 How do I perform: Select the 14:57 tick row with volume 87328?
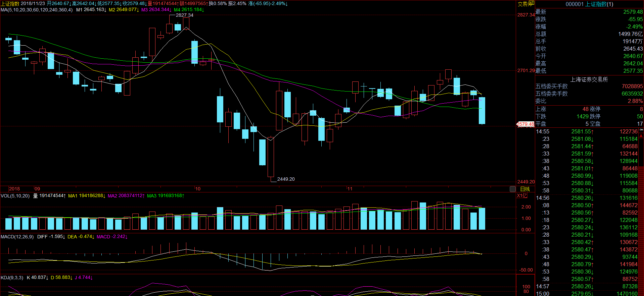587,286
